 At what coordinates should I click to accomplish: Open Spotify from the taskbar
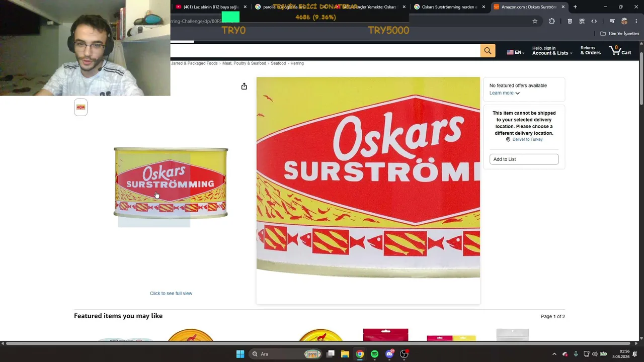pyautogui.click(x=374, y=354)
